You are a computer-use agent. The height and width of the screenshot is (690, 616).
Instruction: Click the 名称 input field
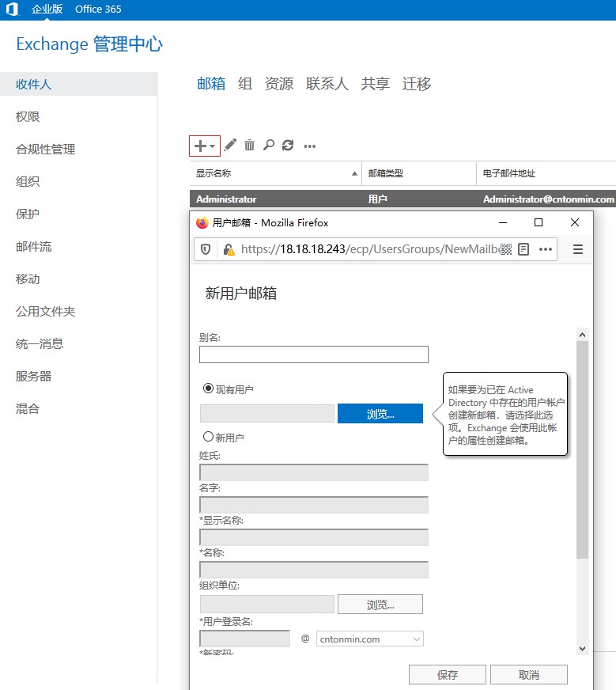(x=313, y=570)
